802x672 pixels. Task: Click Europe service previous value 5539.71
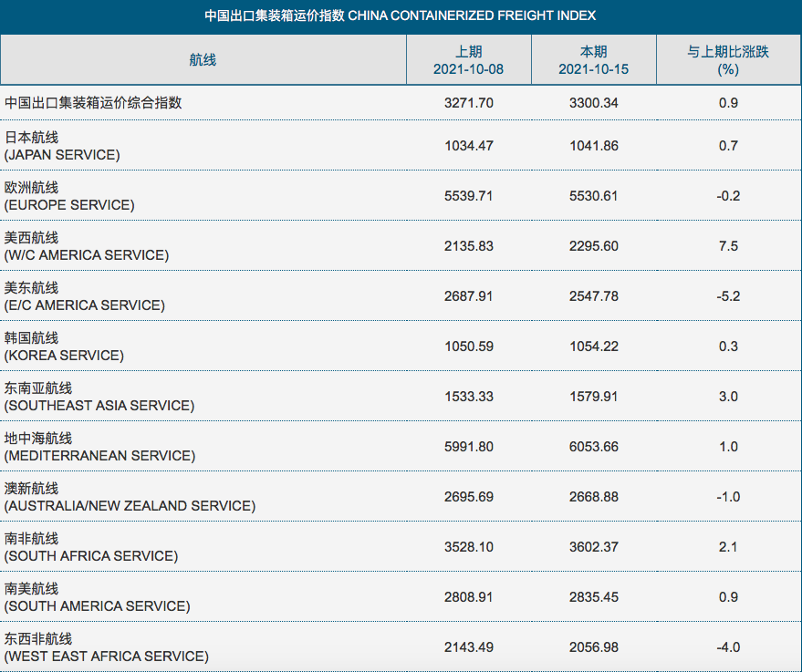tap(468, 196)
